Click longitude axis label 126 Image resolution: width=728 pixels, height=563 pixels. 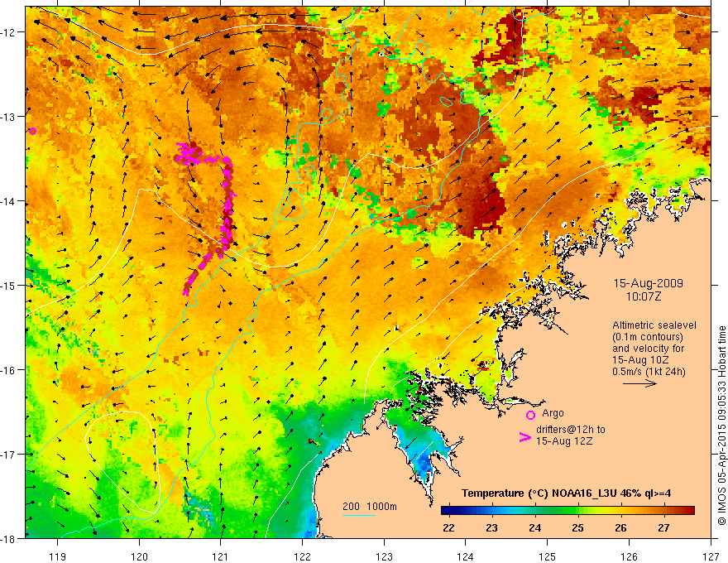point(629,556)
